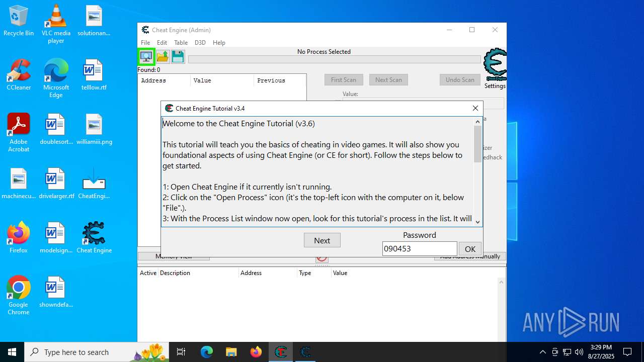Image resolution: width=644 pixels, height=362 pixels.
Task: Open the File menu in Cheat Engine
Action: [145, 43]
